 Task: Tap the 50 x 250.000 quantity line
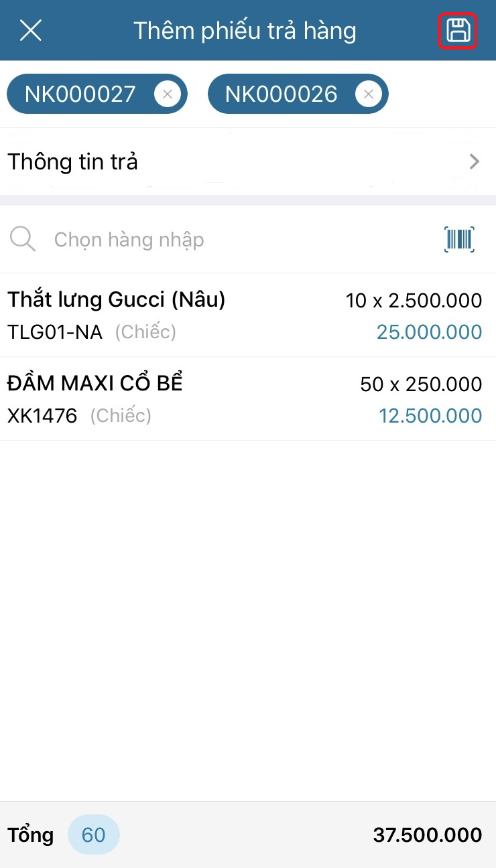[421, 384]
